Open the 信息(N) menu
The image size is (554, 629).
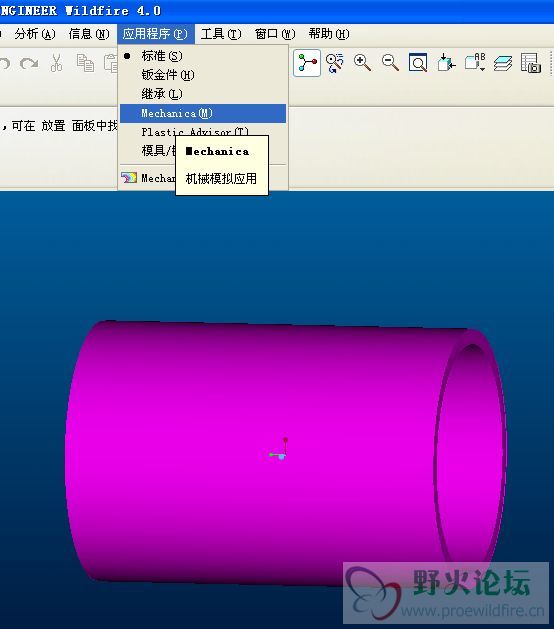[89, 34]
